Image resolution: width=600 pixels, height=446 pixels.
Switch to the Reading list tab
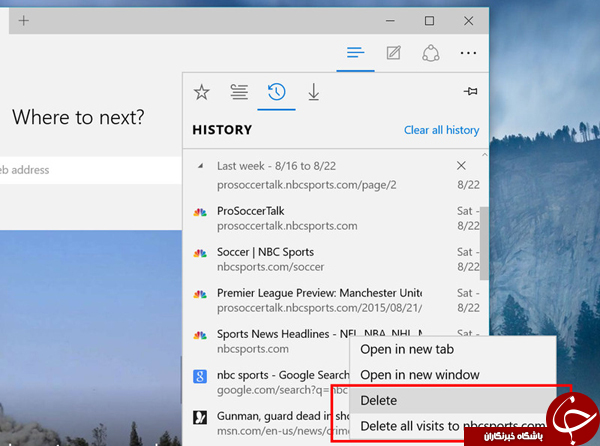point(239,92)
